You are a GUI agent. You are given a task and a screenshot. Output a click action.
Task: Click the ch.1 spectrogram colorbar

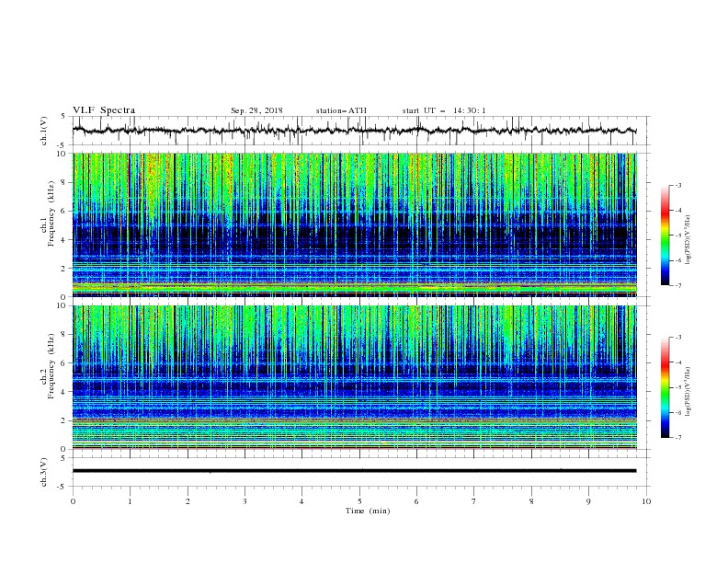coord(665,236)
